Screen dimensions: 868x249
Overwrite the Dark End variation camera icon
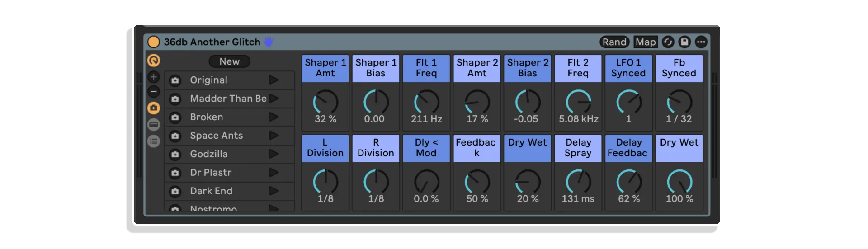tap(175, 192)
